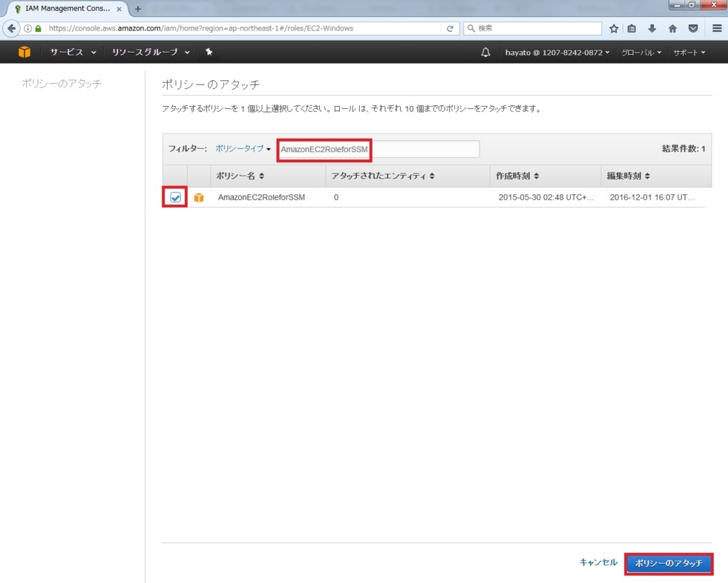Click the キャンセル link

(x=599, y=562)
